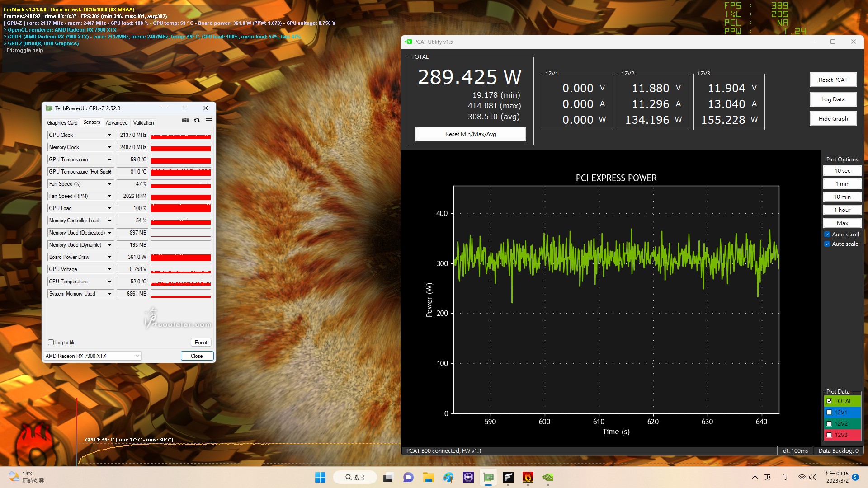Viewport: 868px width, 488px height.
Task: Open the CPU-Z taskbar icon
Action: tap(468, 477)
